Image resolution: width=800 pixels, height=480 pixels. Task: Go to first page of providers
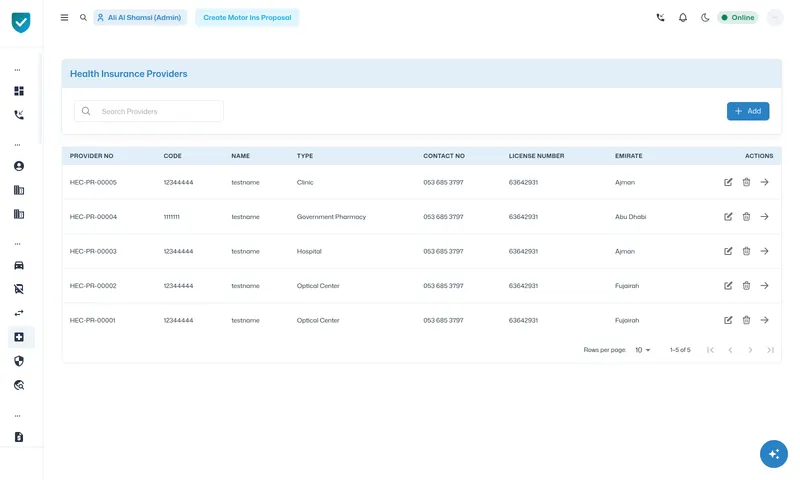coord(710,350)
